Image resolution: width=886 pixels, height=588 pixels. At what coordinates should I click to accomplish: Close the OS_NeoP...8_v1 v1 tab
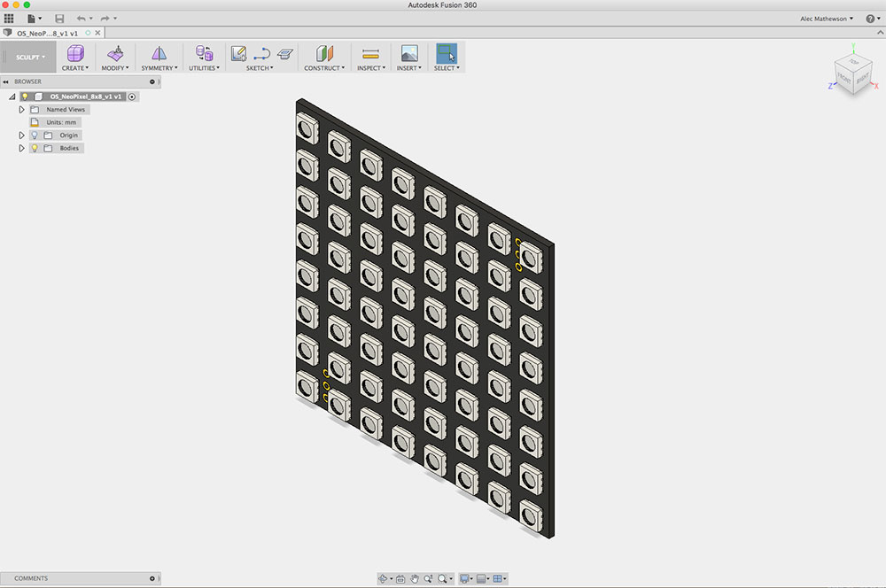97,33
